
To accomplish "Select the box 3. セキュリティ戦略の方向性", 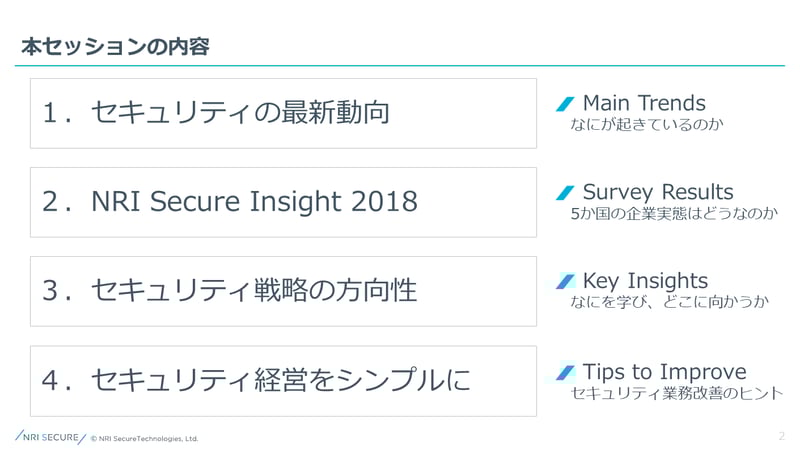I will pyautogui.click(x=283, y=291).
